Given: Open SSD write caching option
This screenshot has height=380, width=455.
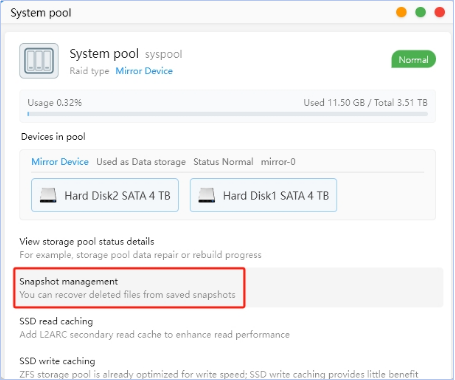Looking at the screenshot, I should pos(219,367).
